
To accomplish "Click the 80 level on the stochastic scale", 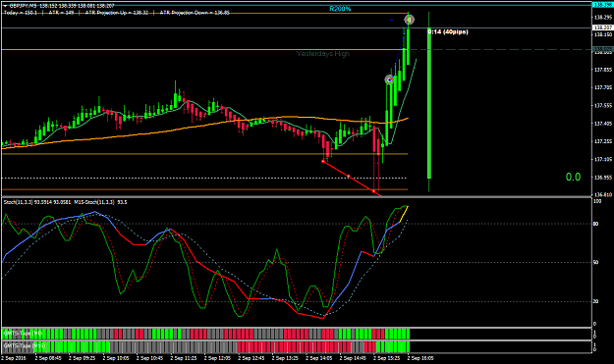I will pos(595,224).
